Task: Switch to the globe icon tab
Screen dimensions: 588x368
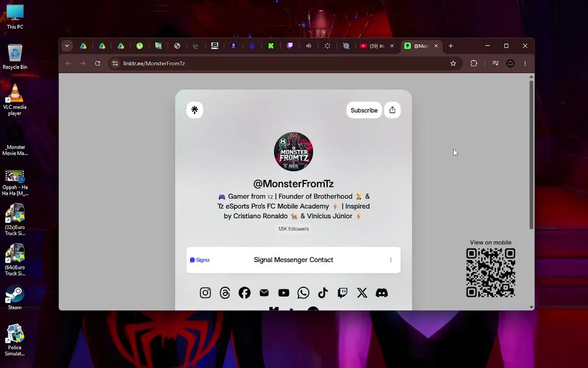Action: [177, 46]
